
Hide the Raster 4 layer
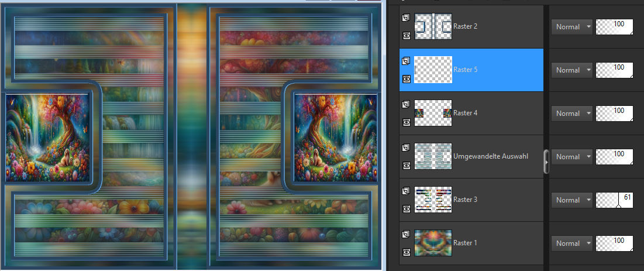407,122
